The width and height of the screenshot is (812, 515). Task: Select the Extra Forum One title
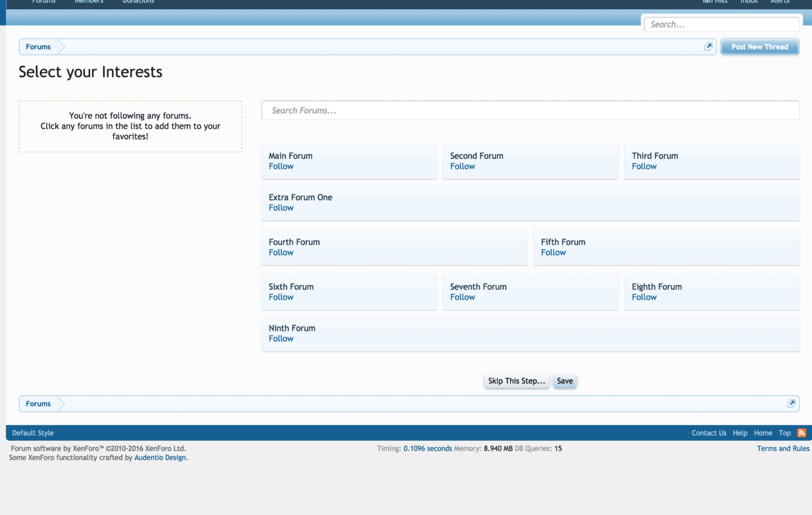click(300, 197)
